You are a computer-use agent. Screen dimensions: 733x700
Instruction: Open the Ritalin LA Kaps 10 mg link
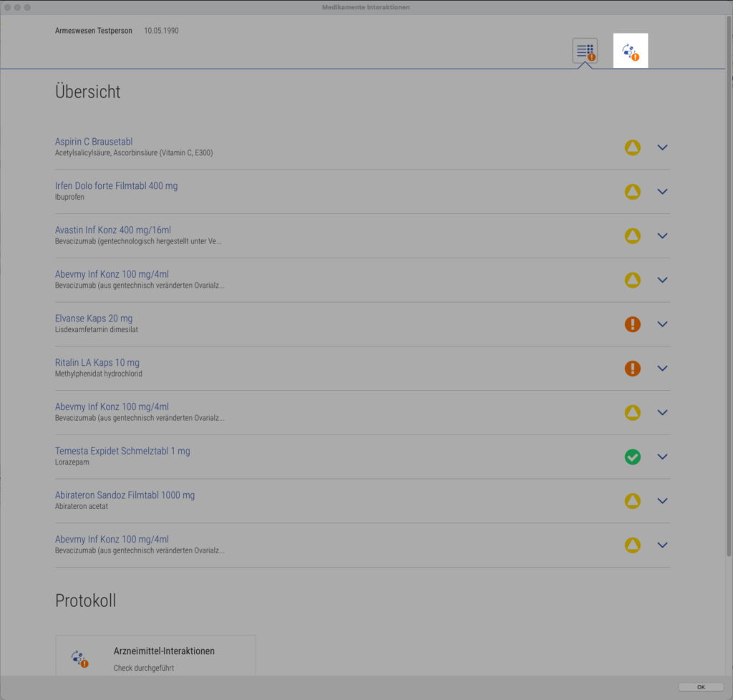pyautogui.click(x=97, y=362)
